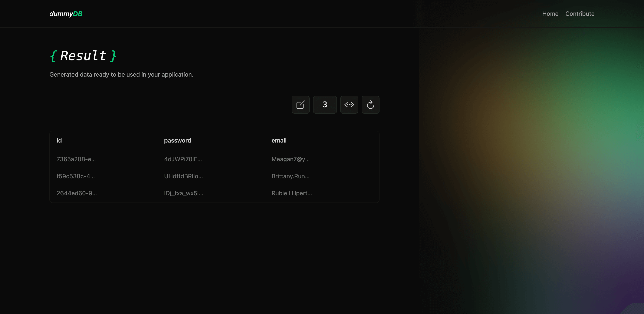Click the email cell Meagan7@y...

290,159
